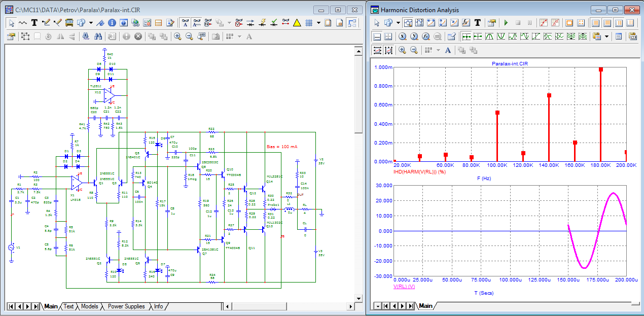Click the fx function icon in analysis toolbar
Viewport: 644px width, 316px height.
coord(466,22)
